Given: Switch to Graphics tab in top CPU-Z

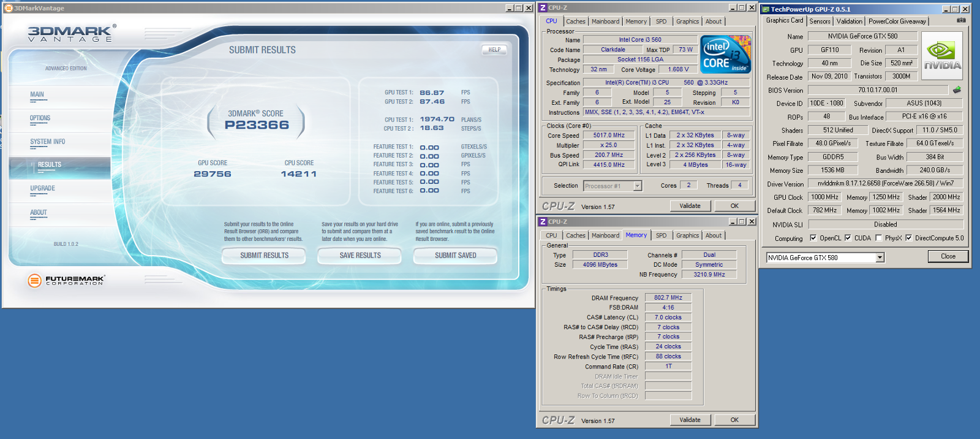Looking at the screenshot, I should [687, 21].
